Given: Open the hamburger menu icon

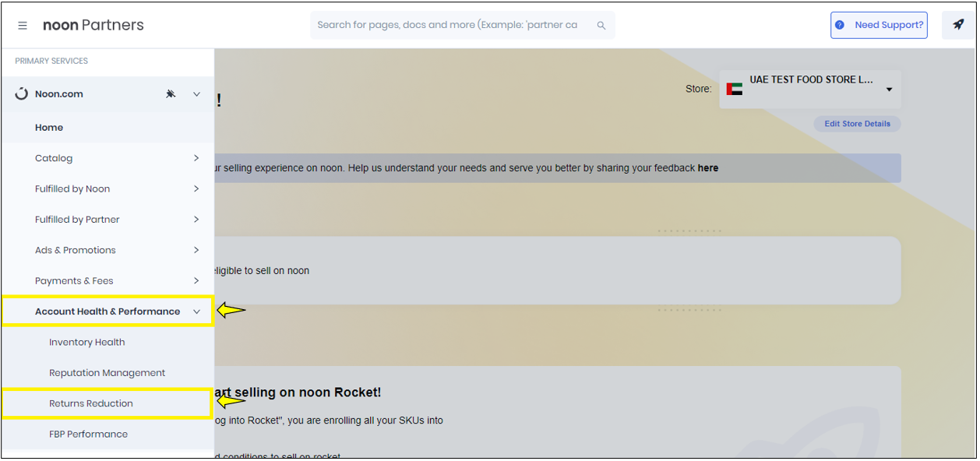Looking at the screenshot, I should 23,26.
